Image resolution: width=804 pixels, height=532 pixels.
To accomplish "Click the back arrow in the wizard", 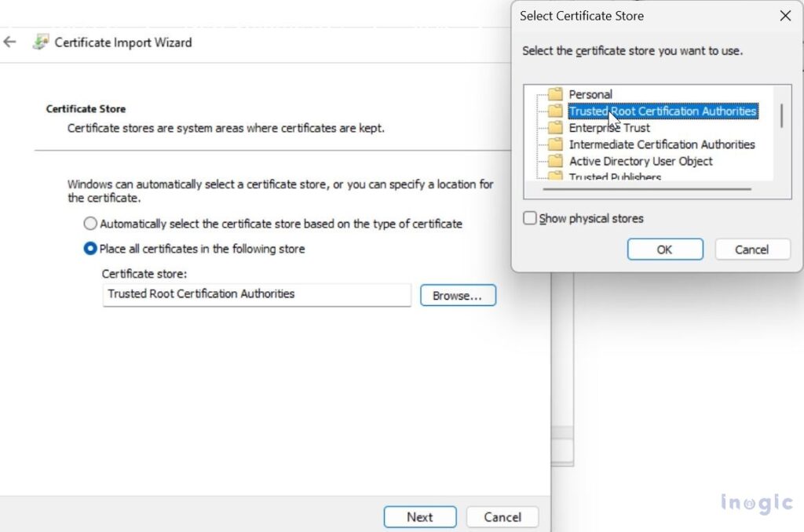I will (x=9, y=42).
